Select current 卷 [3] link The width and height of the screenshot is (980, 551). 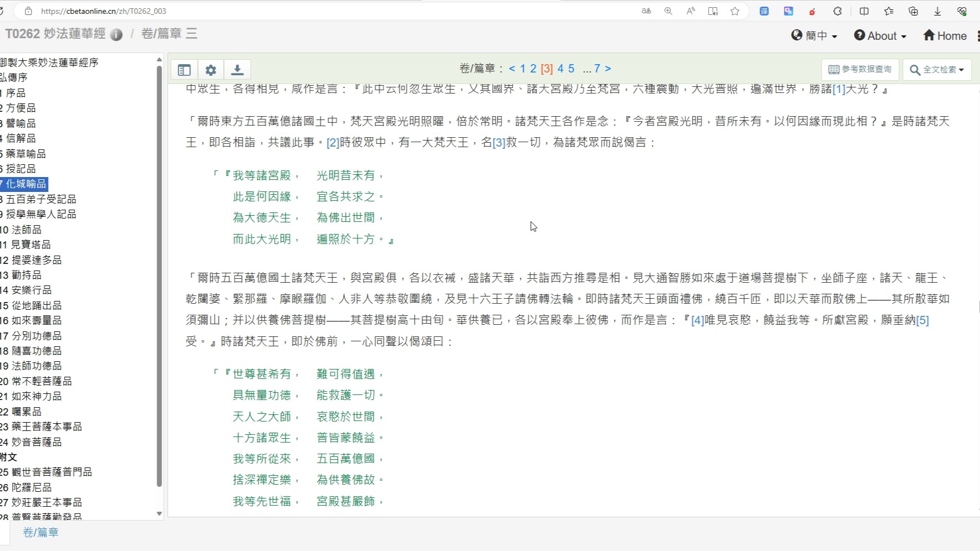[x=547, y=69]
